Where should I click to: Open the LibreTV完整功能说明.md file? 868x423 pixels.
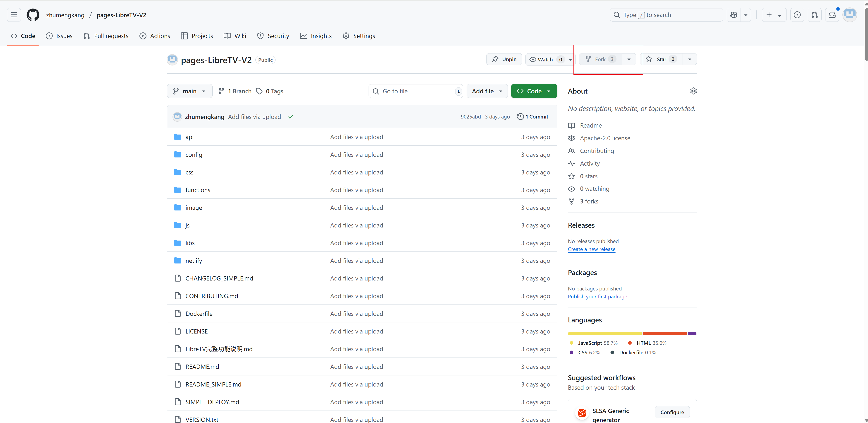(219, 349)
